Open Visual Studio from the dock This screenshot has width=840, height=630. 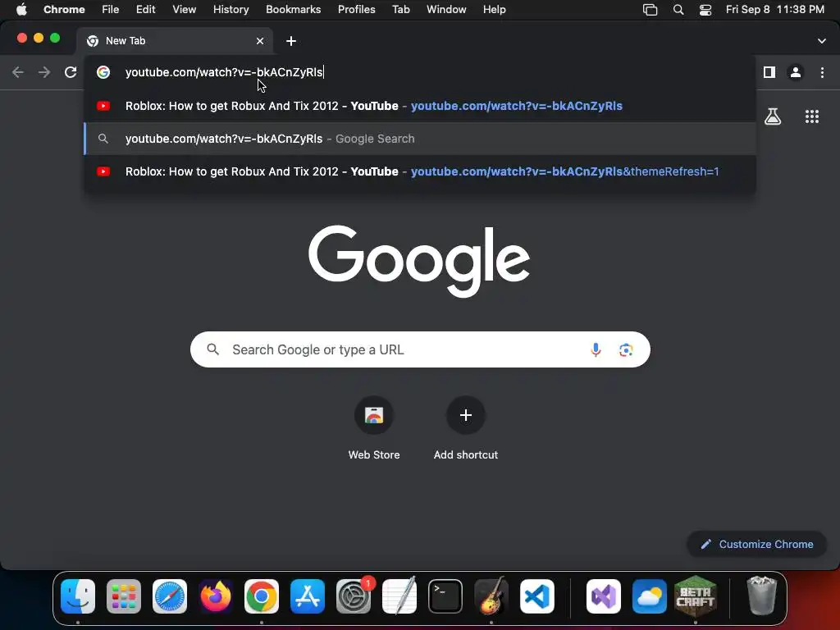604,596
